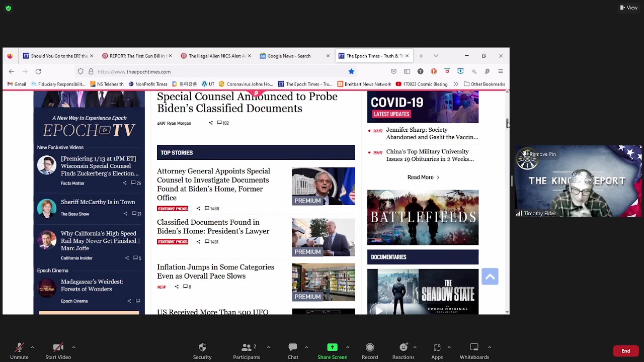Share the Inflation Jumps story
This screenshot has width=644, height=362.
point(176,287)
